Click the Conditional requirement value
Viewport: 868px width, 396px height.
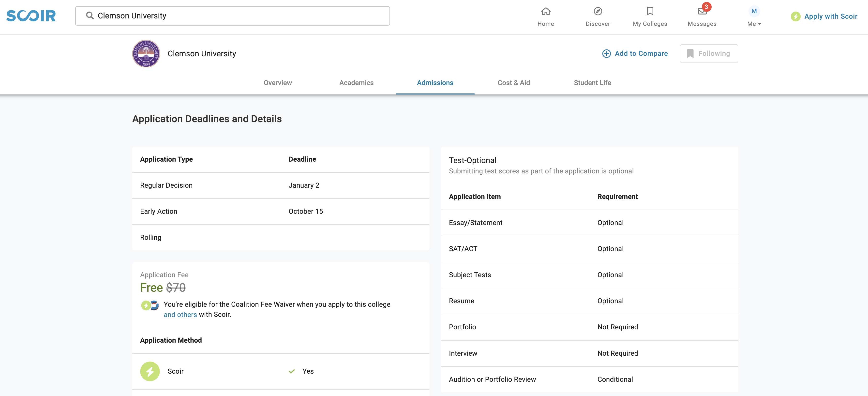[x=615, y=379]
